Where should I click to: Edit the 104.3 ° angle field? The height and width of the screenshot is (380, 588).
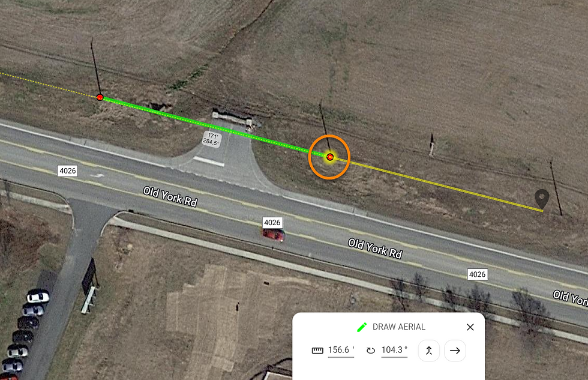click(394, 351)
